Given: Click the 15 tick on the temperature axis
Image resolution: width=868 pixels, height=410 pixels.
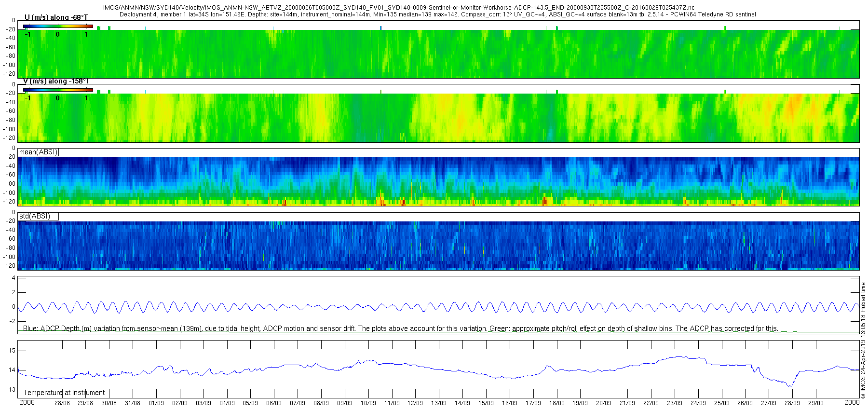Looking at the screenshot, I should 12,351.
